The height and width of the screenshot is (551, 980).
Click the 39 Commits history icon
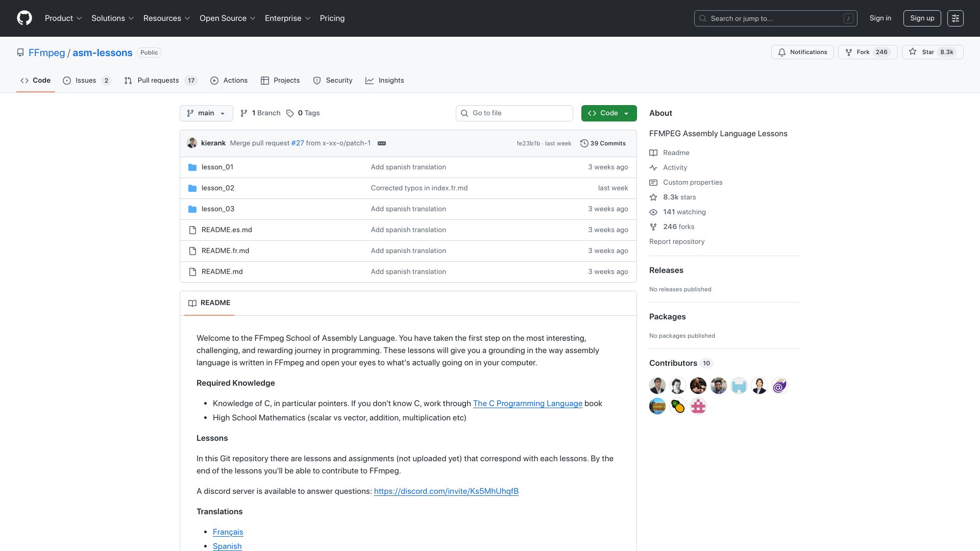click(584, 143)
